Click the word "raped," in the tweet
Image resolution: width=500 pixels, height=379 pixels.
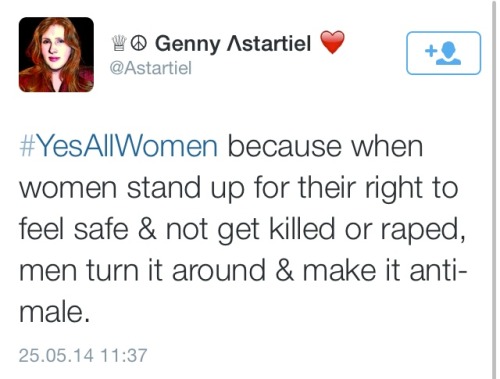pos(423,232)
